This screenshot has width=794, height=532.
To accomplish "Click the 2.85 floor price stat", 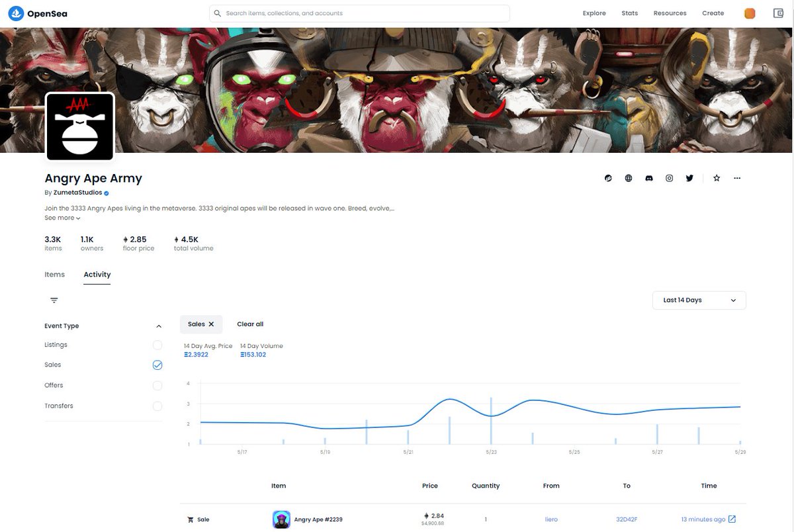I will 138,243.
